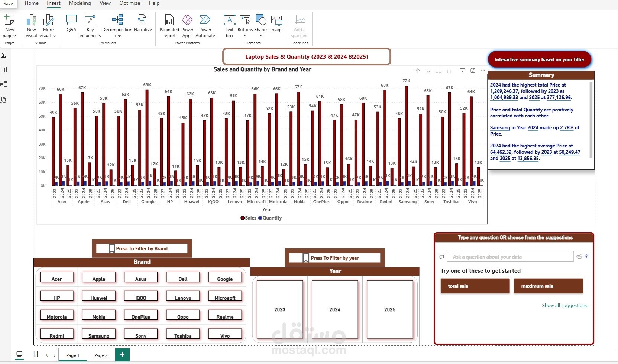Image resolution: width=618 pixels, height=364 pixels.
Task: Click Quantity legend color marker
Action: (260, 218)
